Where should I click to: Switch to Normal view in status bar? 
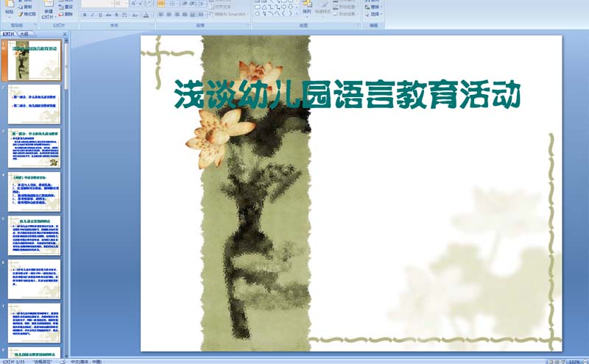coord(551,362)
